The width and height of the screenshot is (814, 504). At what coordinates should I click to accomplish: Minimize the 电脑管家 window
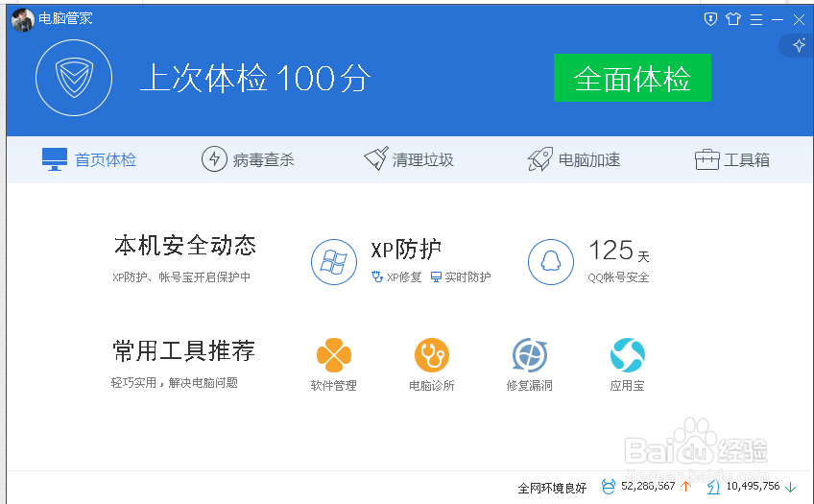(x=778, y=20)
